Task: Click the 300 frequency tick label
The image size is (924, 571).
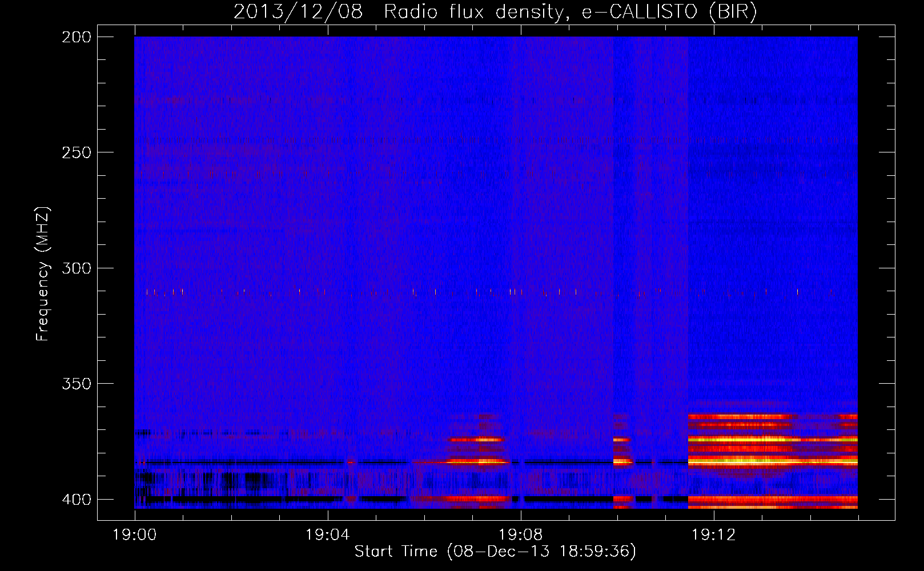Action: [76, 268]
